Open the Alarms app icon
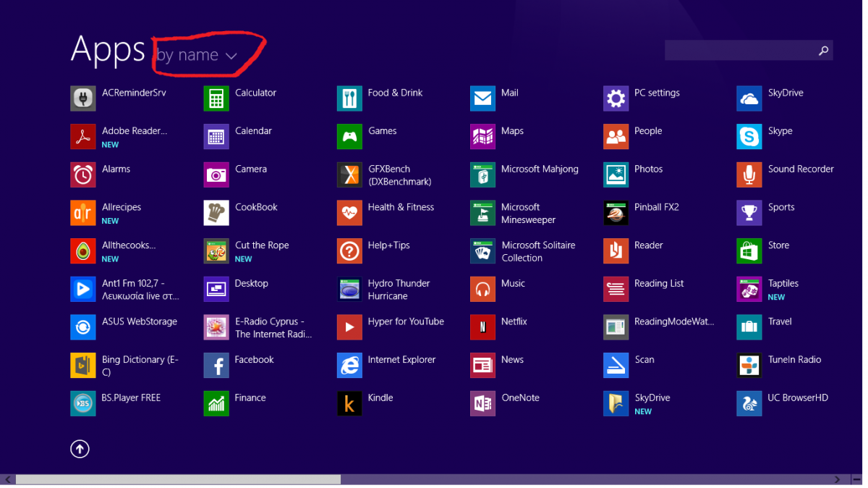Image resolution: width=868 pixels, height=488 pixels. (83, 174)
